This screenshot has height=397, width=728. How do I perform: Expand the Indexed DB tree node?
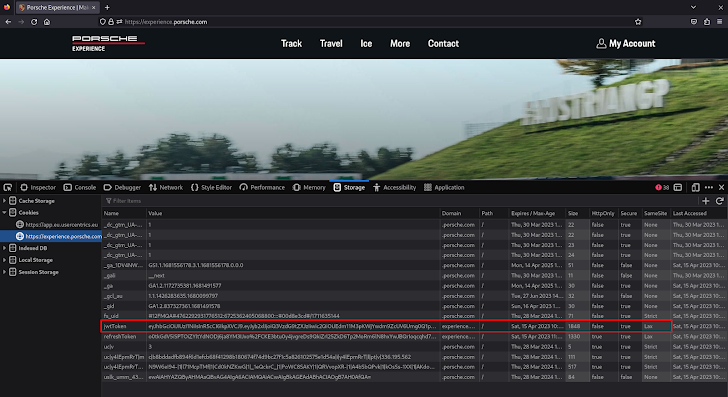click(x=5, y=248)
